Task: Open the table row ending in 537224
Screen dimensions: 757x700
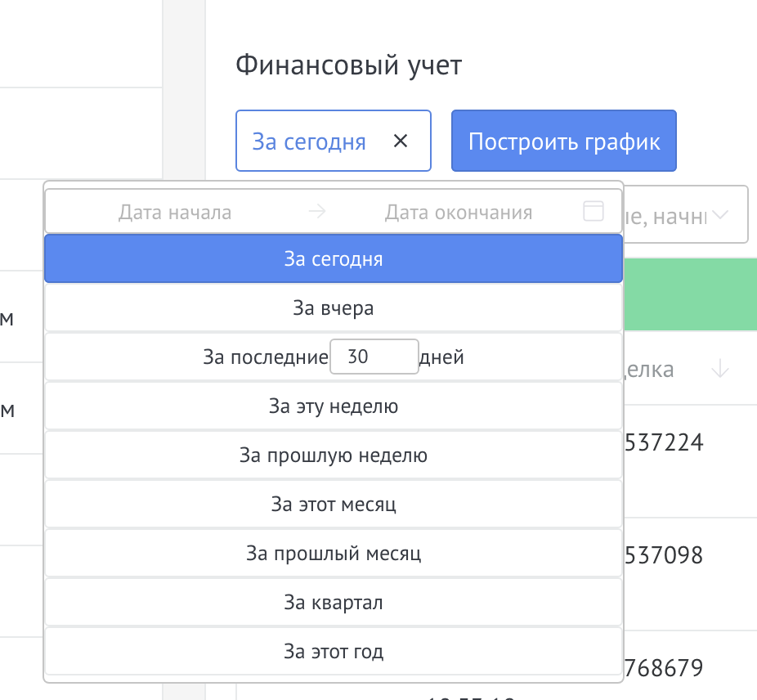Action: [663, 442]
